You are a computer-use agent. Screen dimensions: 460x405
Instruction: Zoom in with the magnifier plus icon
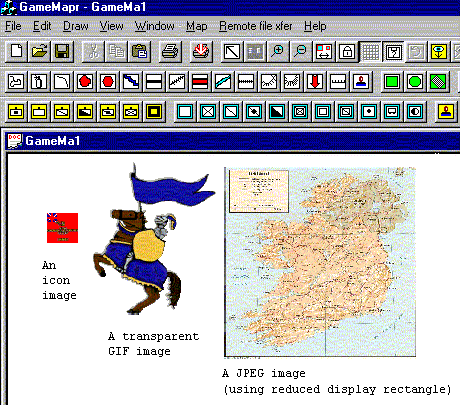[277, 52]
